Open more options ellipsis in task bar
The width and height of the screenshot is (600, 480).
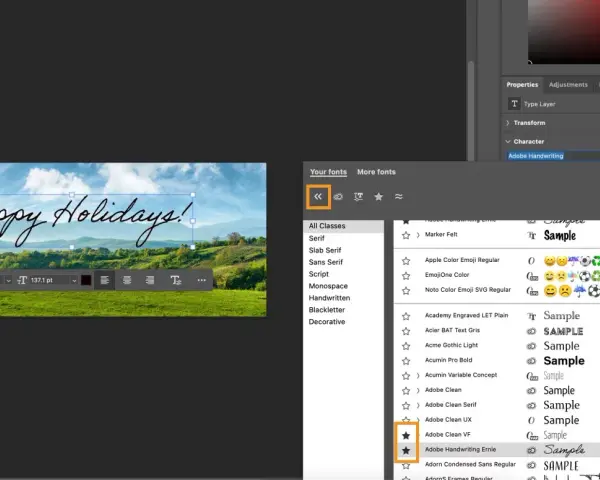[202, 280]
